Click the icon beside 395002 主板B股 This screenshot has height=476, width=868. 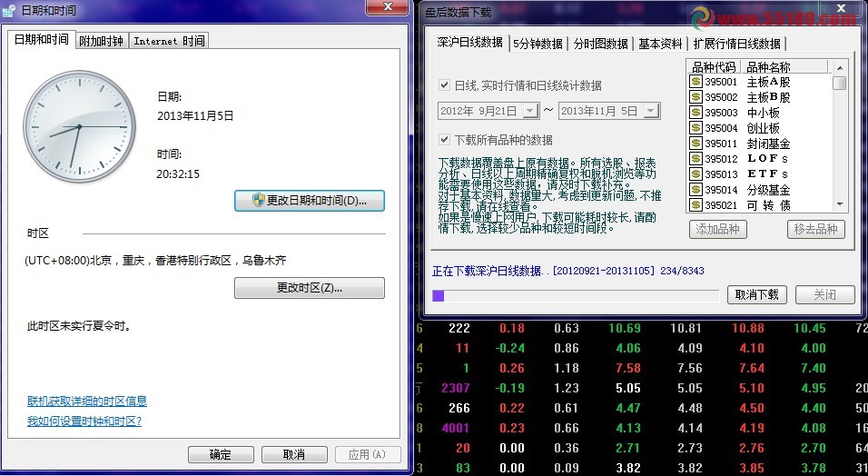(x=695, y=97)
